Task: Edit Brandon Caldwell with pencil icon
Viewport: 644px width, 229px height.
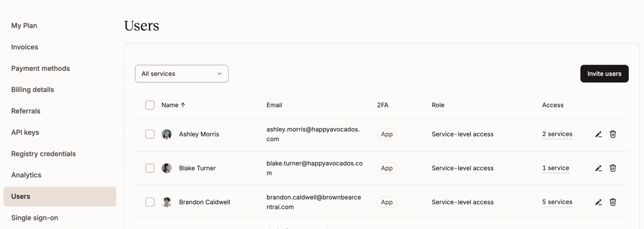Action: click(598, 202)
